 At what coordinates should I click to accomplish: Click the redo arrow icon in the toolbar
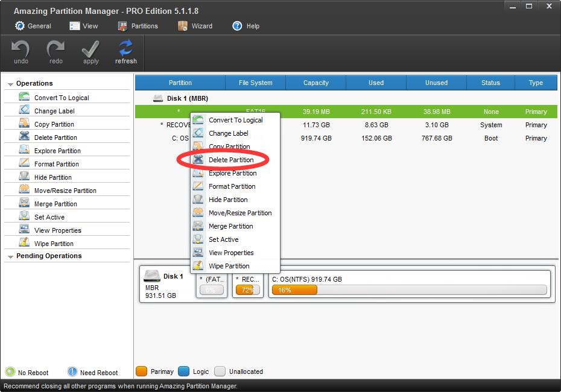pyautogui.click(x=55, y=49)
